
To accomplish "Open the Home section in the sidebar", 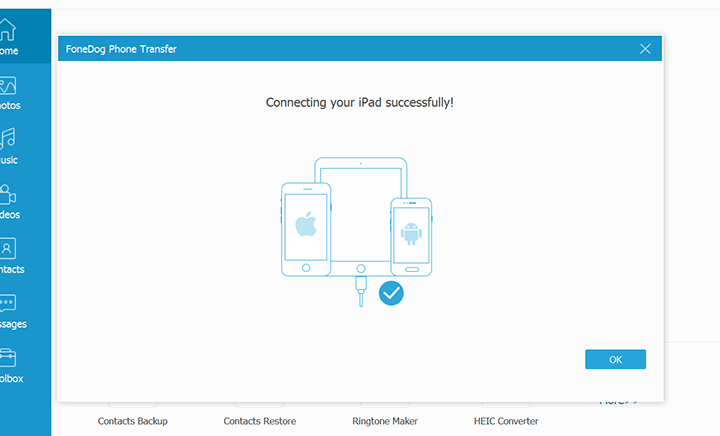I will click(8, 38).
